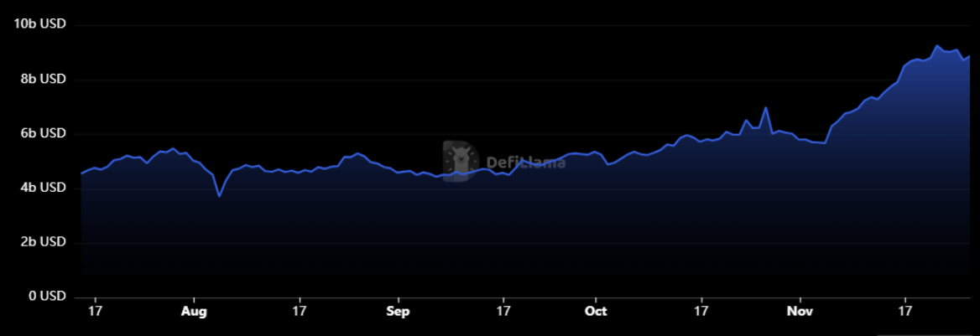Viewport: 980px width, 336px height.
Task: Click the 17 label before Aug
Action: coord(96,312)
